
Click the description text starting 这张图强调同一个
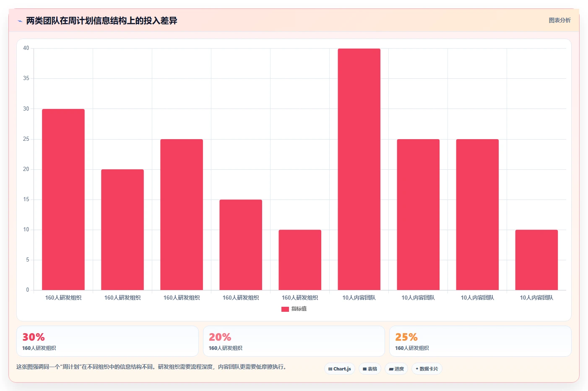point(151,367)
